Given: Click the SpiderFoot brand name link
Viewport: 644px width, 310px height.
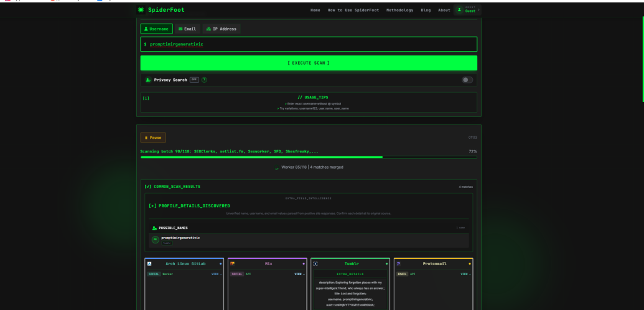Looking at the screenshot, I should (x=166, y=10).
